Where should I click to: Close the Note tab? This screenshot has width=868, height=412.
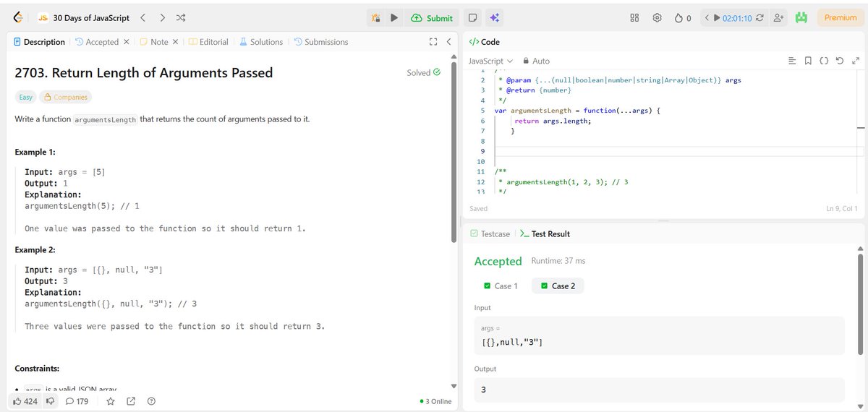(176, 42)
